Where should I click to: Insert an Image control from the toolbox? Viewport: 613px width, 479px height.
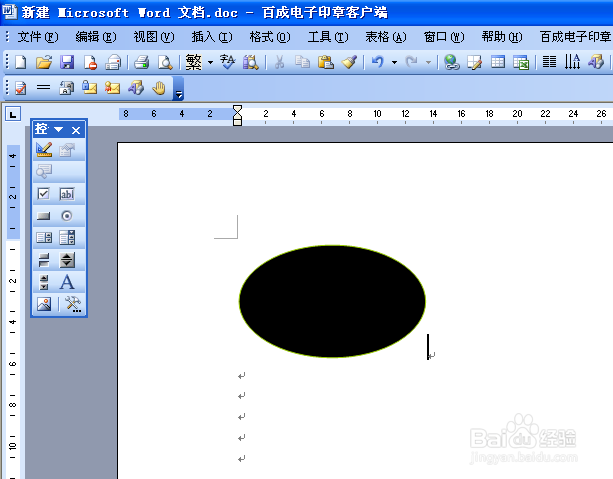pyautogui.click(x=44, y=304)
